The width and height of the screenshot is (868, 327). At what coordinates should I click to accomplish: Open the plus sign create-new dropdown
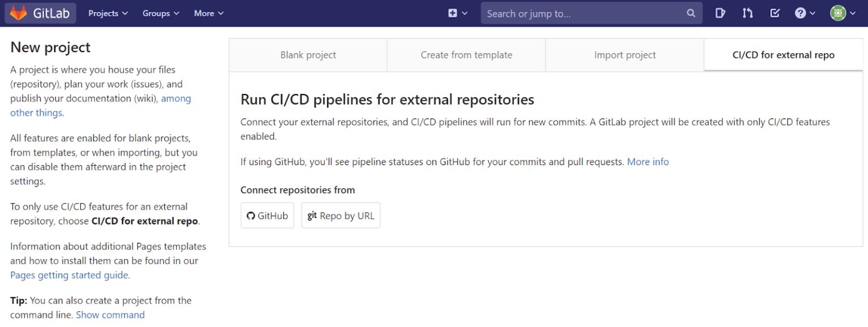(x=458, y=12)
